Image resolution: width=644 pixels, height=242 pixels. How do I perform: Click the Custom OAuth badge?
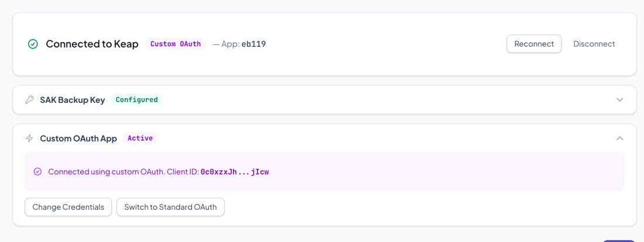click(x=176, y=44)
